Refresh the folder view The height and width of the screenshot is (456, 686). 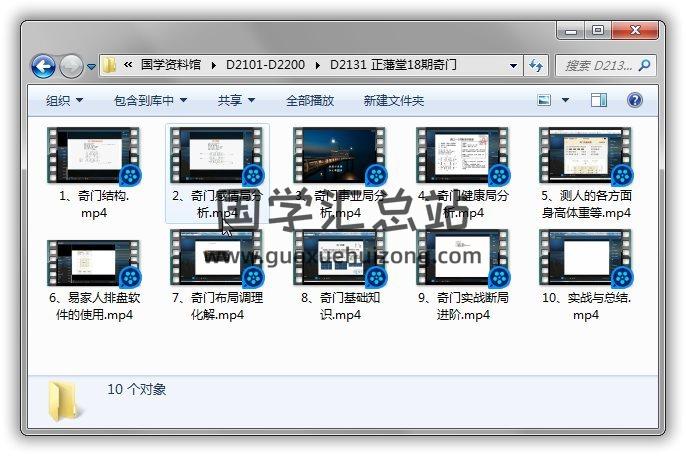pos(536,66)
